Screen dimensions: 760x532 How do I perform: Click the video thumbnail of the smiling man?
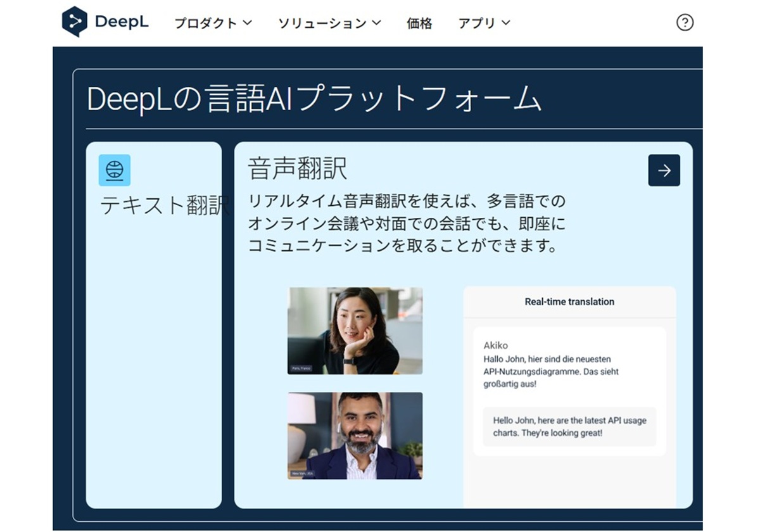(355, 436)
